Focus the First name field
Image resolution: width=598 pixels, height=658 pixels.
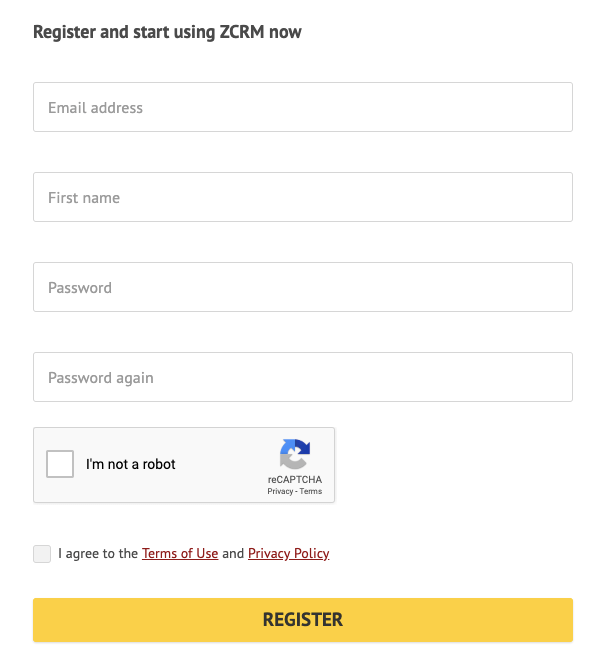pyautogui.click(x=303, y=197)
